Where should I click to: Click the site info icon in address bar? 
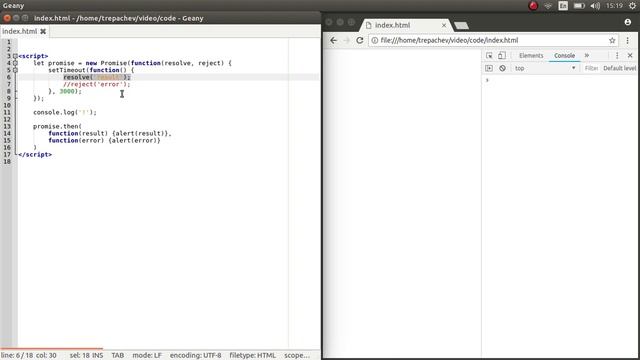coord(374,40)
